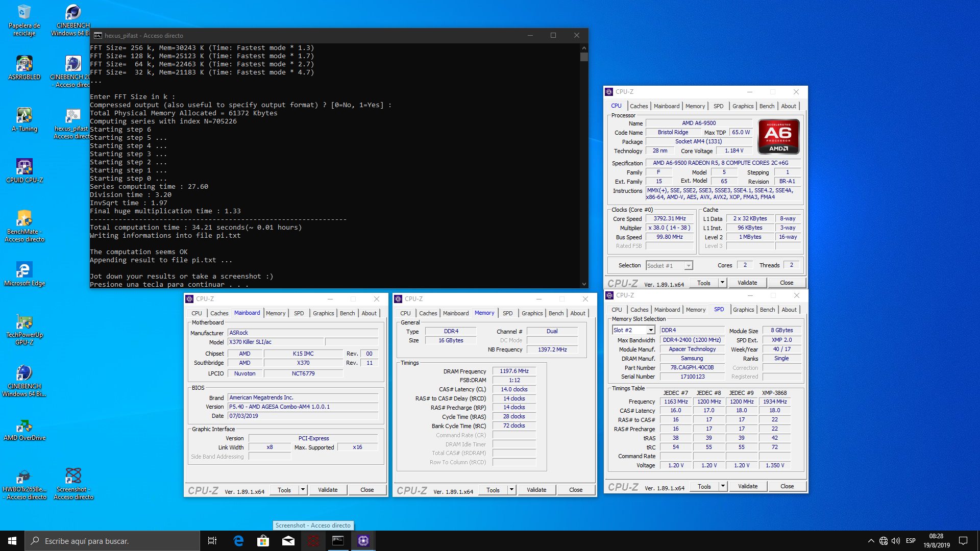The width and height of the screenshot is (980, 551).
Task: Select the Screenshot app taskbar icon
Action: (313, 541)
